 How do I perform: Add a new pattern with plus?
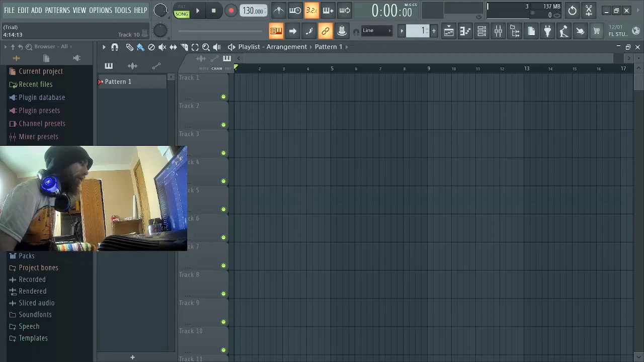[x=434, y=31]
